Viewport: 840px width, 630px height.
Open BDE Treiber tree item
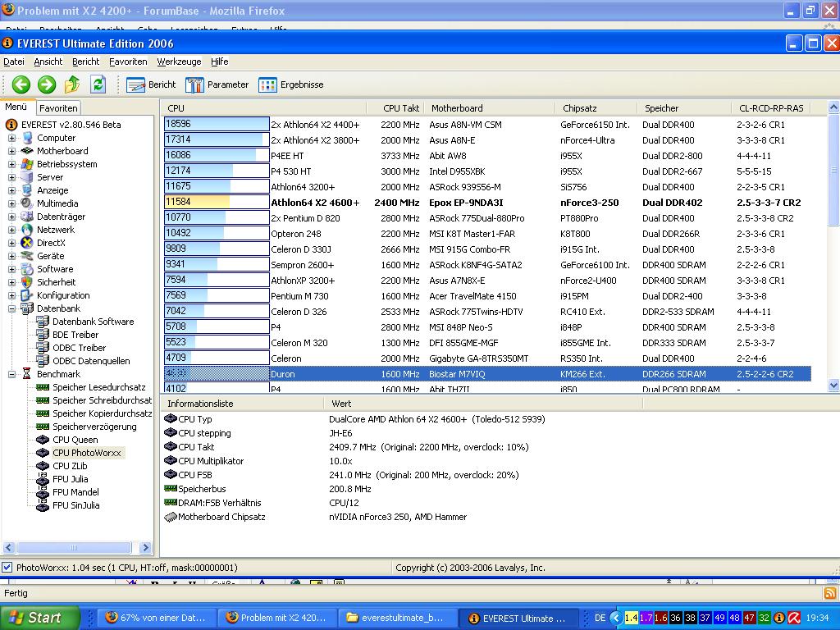[75, 335]
